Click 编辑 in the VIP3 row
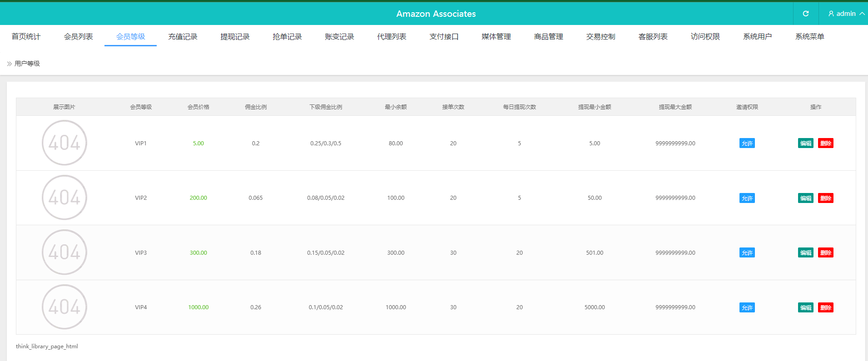Viewport: 868px width, 361px height. click(x=806, y=252)
